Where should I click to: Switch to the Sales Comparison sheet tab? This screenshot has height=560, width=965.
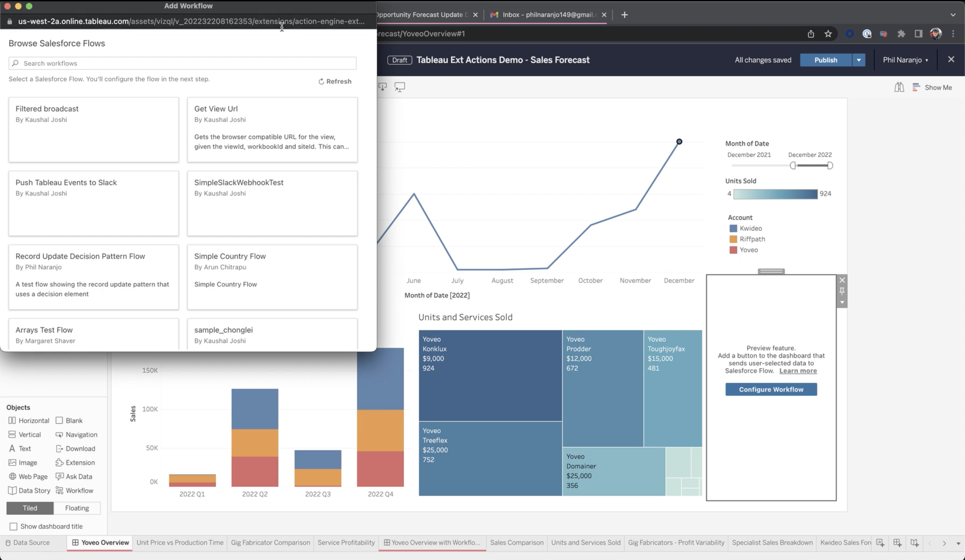(x=516, y=542)
